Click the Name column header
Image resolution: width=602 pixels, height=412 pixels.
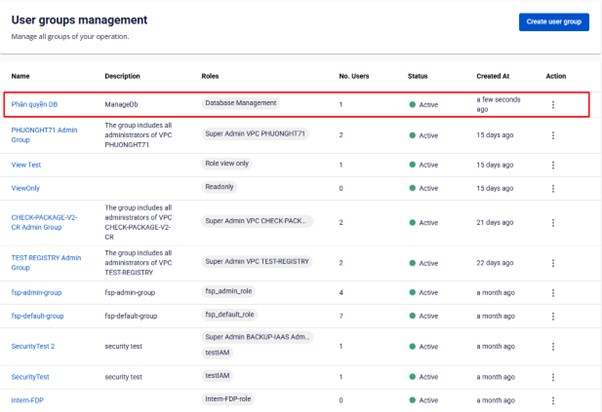[x=20, y=76]
